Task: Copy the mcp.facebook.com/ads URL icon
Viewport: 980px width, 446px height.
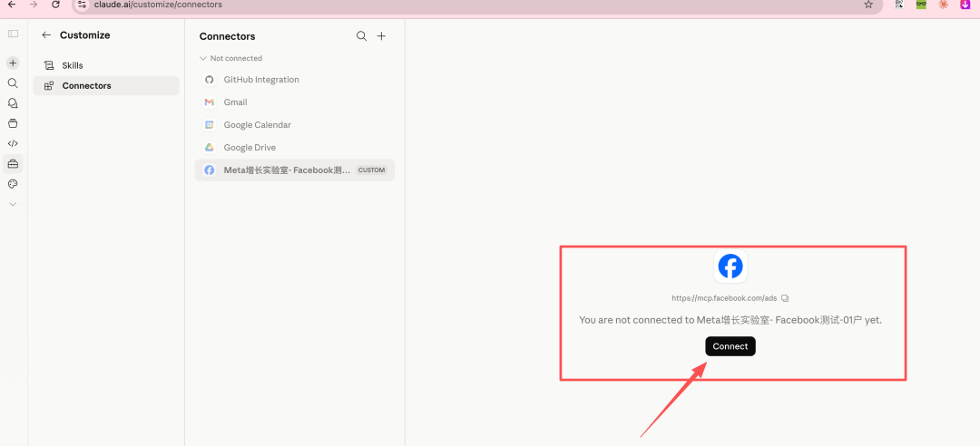Action: coord(785,298)
